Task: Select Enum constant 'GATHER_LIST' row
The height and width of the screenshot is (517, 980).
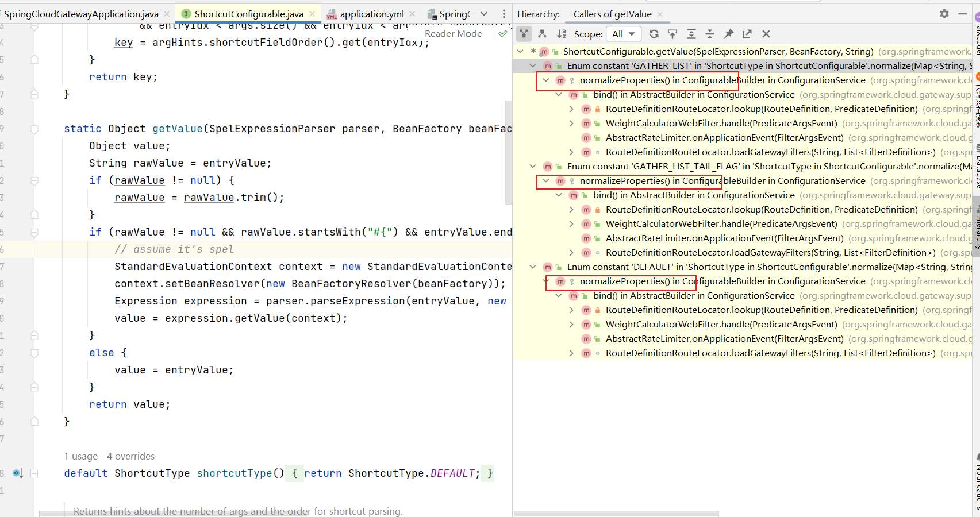Action: coord(743,66)
